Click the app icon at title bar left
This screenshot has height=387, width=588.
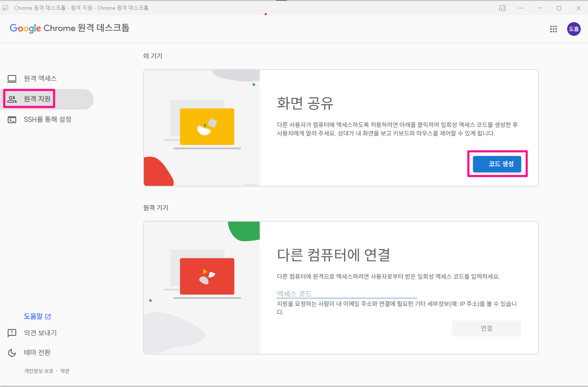[6, 8]
